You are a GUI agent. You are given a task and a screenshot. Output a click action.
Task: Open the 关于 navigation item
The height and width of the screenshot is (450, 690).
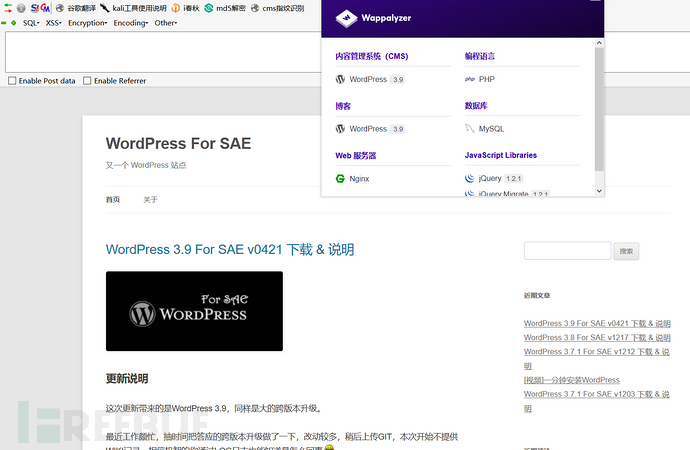(150, 200)
